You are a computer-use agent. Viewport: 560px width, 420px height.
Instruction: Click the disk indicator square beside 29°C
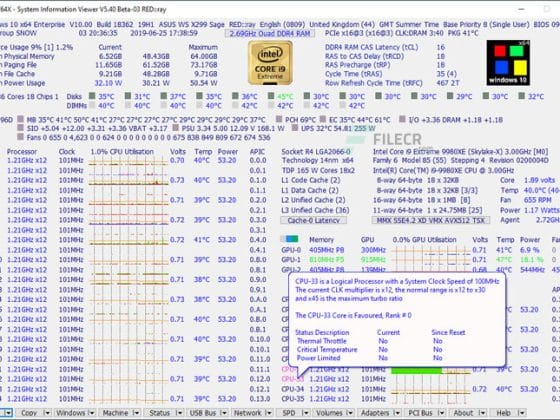point(450,96)
